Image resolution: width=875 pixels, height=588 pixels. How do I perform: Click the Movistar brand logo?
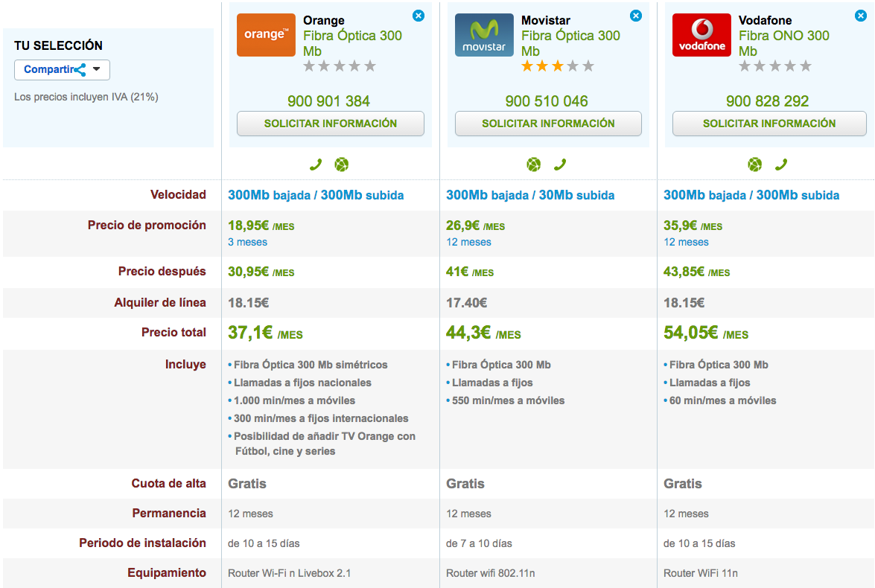click(x=484, y=35)
